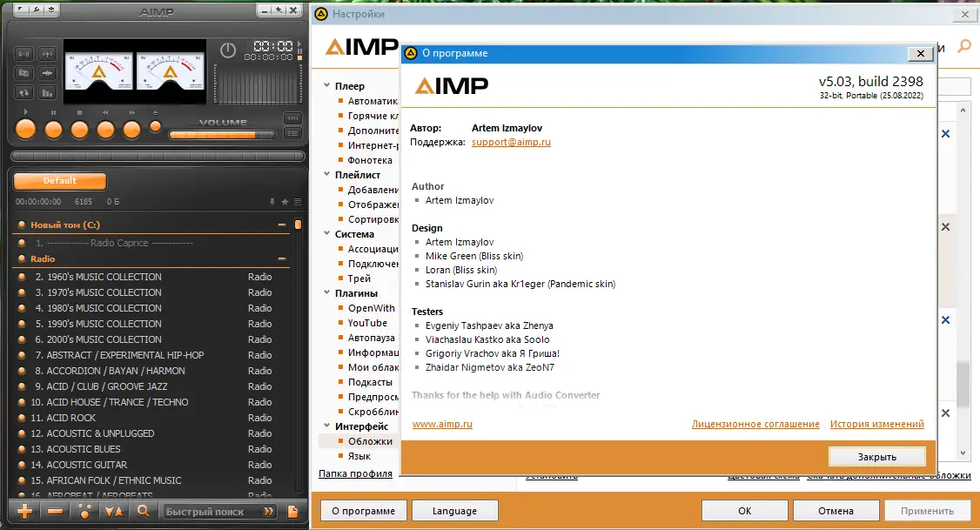980x530 pixels.
Task: Open 'Обложки' settings page
Action: pos(370,441)
